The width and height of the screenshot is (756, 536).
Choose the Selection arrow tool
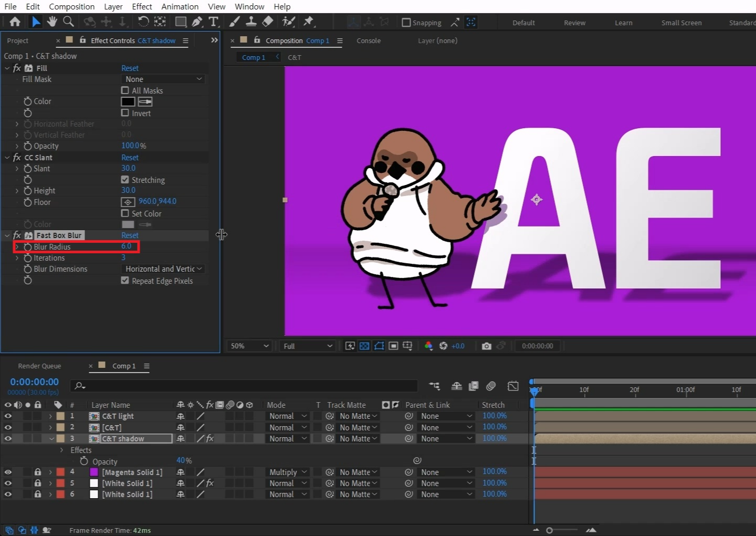(36, 22)
